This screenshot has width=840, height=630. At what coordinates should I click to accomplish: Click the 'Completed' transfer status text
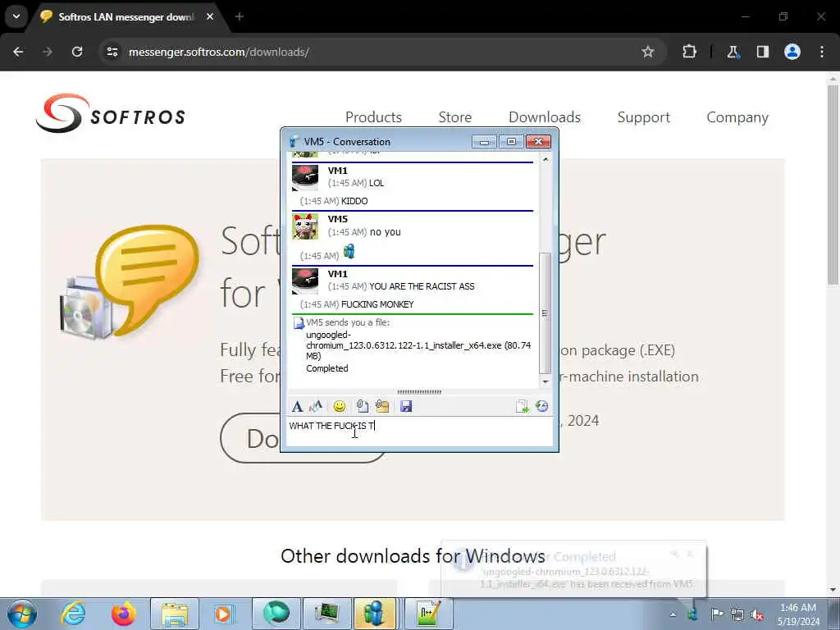click(326, 368)
